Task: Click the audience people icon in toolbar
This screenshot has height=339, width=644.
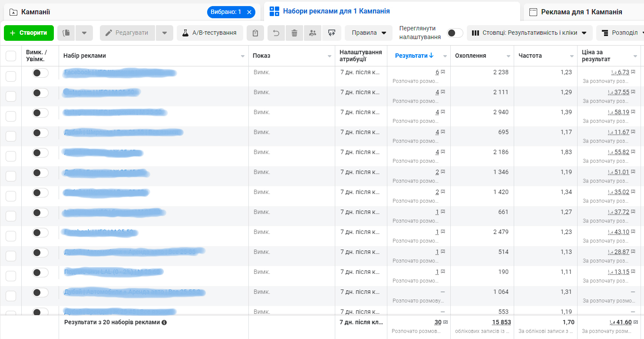Action: (313, 33)
